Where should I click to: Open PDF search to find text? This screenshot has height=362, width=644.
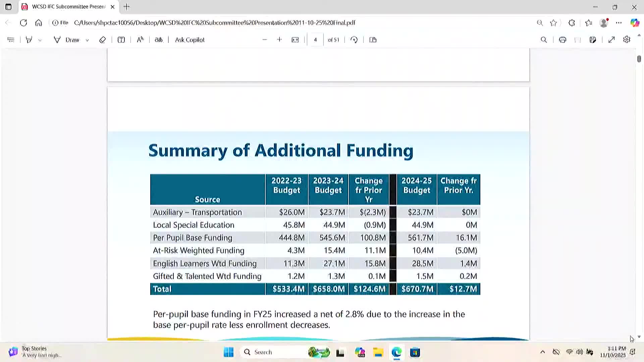pos(544,40)
